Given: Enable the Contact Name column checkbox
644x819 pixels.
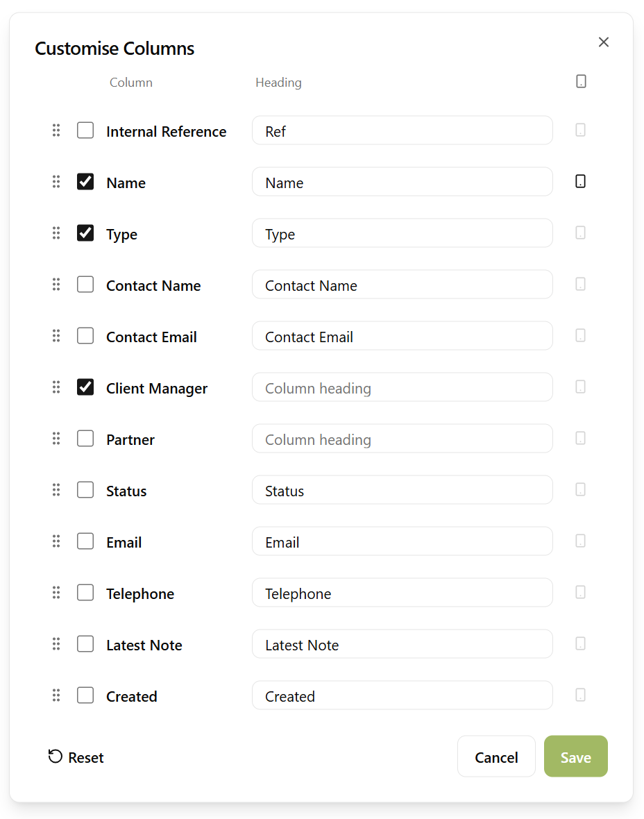Looking at the screenshot, I should click(x=85, y=284).
